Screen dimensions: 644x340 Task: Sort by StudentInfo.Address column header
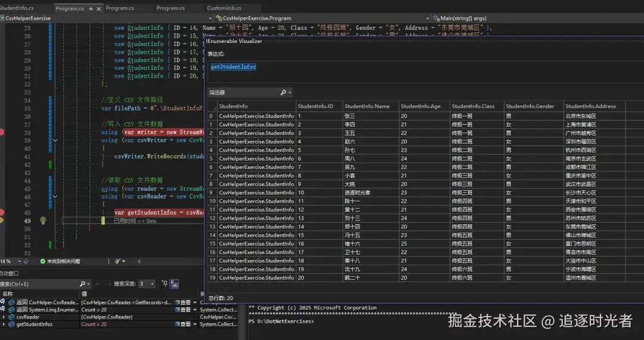595,106
